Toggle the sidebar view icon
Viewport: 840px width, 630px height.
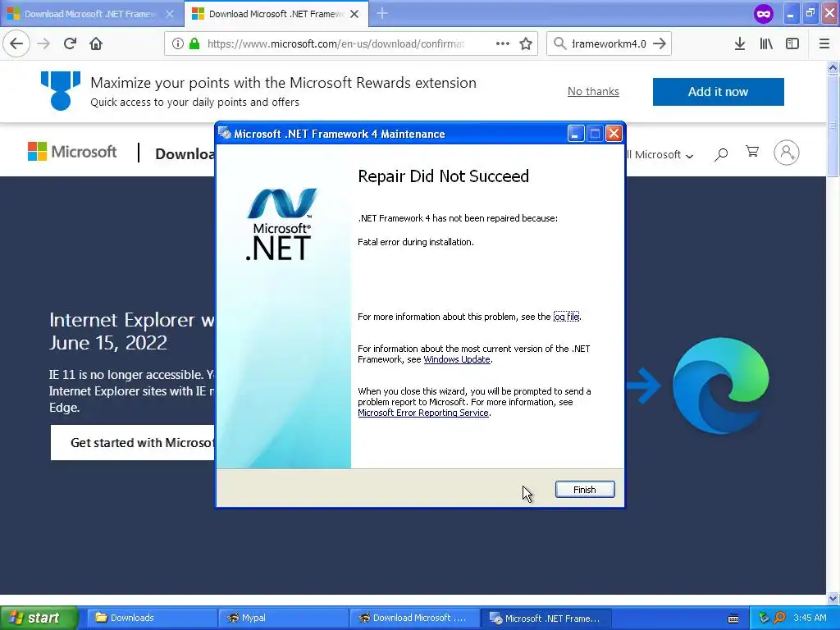click(792, 43)
